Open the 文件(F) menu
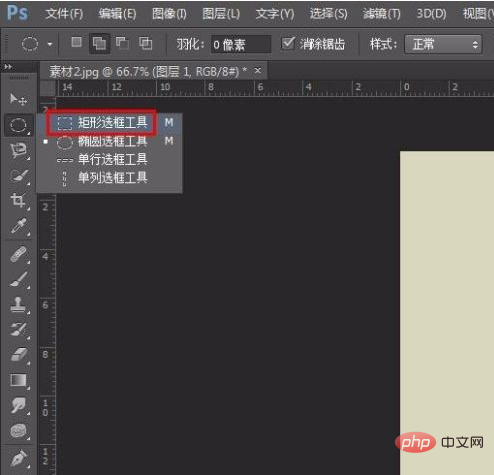The image size is (494, 475). coord(64,14)
